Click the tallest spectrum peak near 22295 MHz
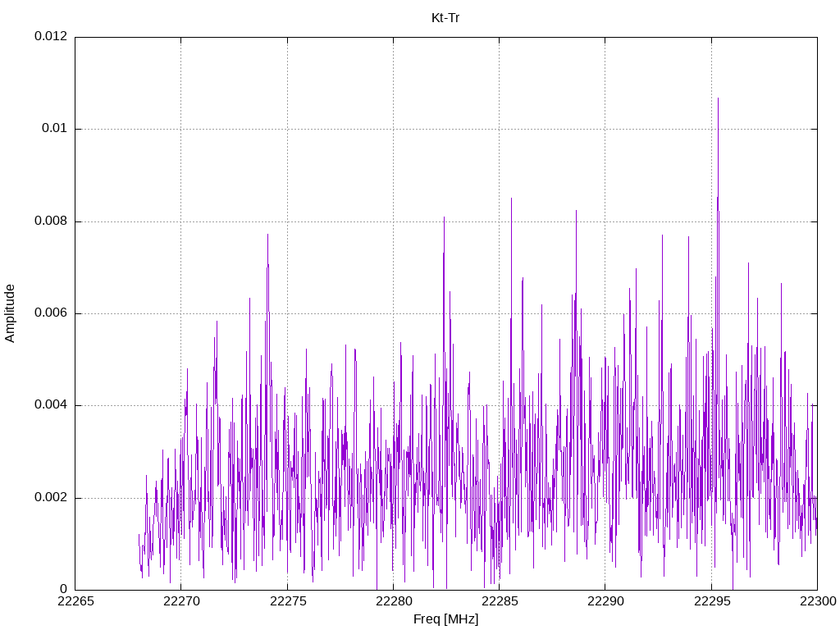Image resolution: width=840 pixels, height=630 pixels. pyautogui.click(x=718, y=99)
